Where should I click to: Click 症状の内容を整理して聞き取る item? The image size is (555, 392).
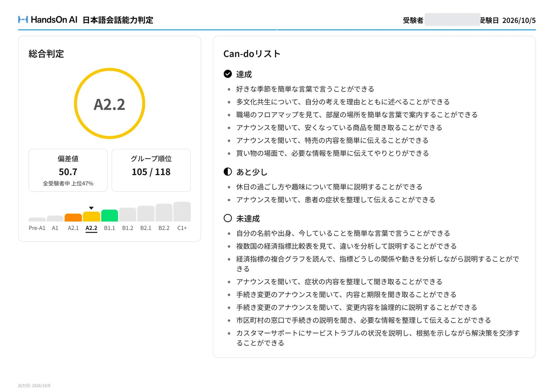tap(339, 282)
